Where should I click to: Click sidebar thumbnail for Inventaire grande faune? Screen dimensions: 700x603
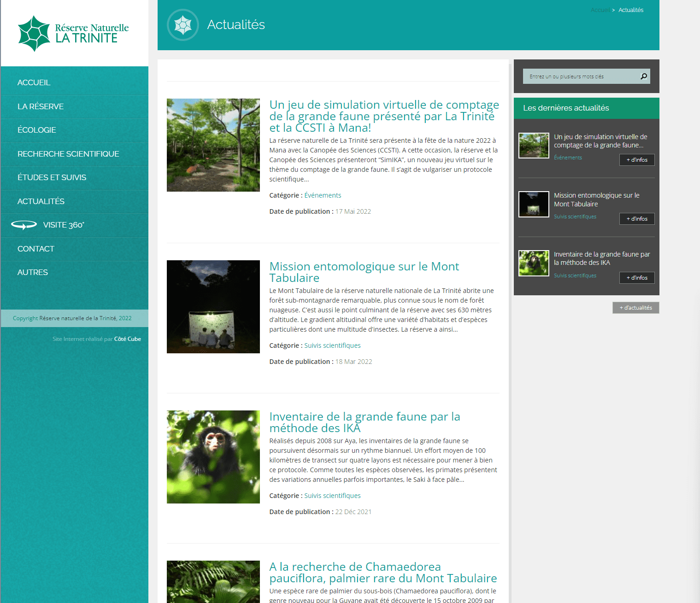[534, 263]
